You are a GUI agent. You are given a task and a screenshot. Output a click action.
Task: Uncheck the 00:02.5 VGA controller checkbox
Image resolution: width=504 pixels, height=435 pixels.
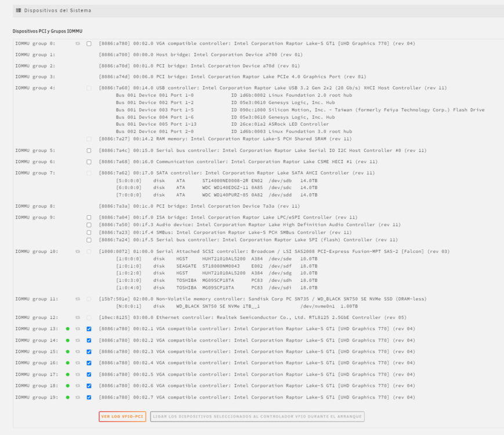coord(89,375)
